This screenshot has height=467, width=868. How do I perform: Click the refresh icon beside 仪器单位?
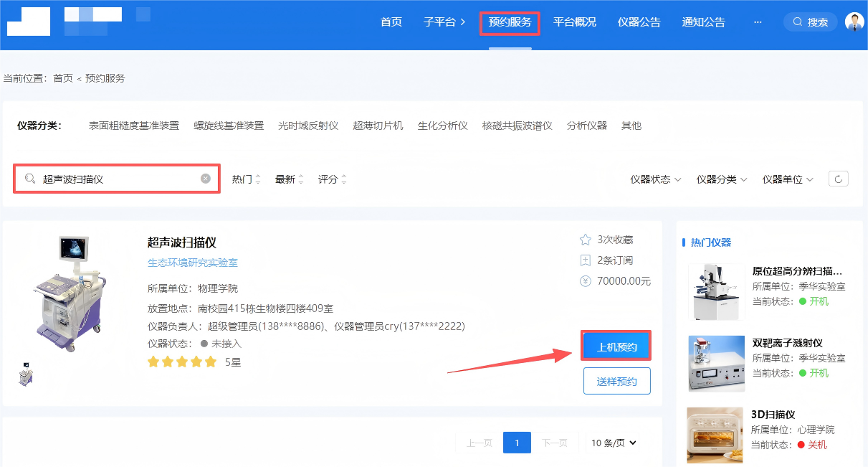point(838,179)
